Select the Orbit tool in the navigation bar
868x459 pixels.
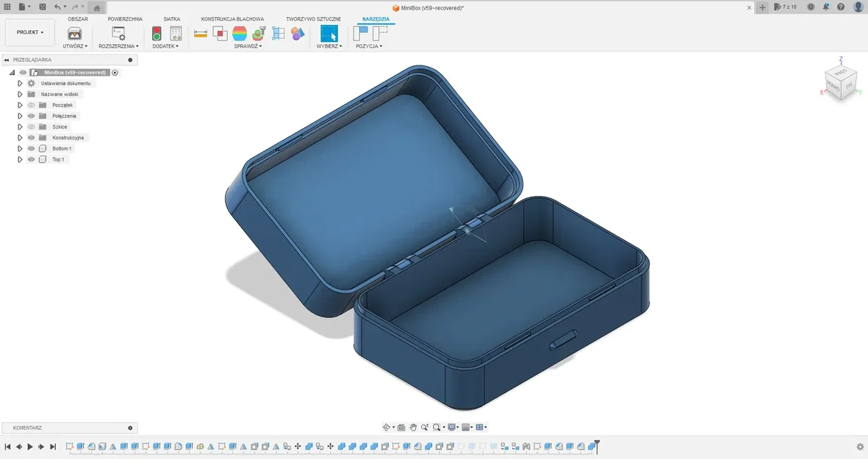[x=387, y=427]
